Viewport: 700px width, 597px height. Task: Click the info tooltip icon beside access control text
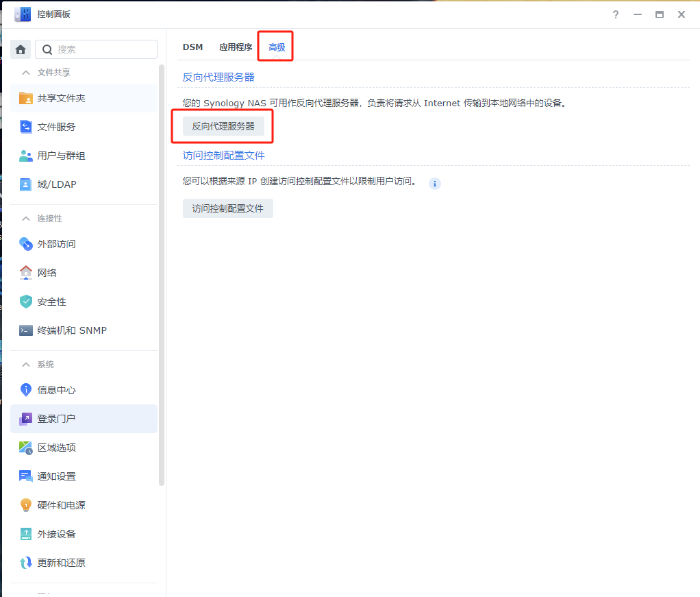click(x=435, y=184)
